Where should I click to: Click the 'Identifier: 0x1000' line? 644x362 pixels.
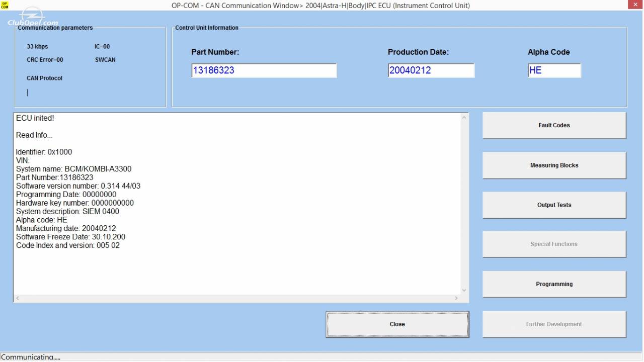(x=44, y=152)
